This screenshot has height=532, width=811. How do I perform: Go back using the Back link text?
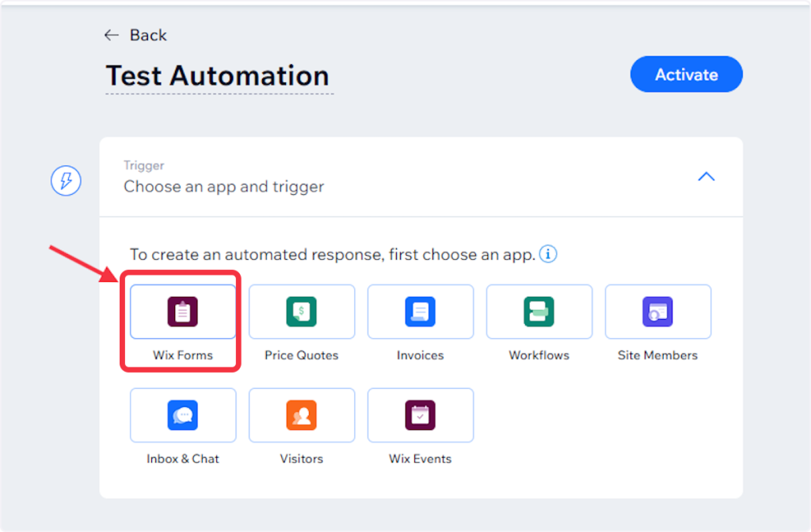[x=148, y=36]
